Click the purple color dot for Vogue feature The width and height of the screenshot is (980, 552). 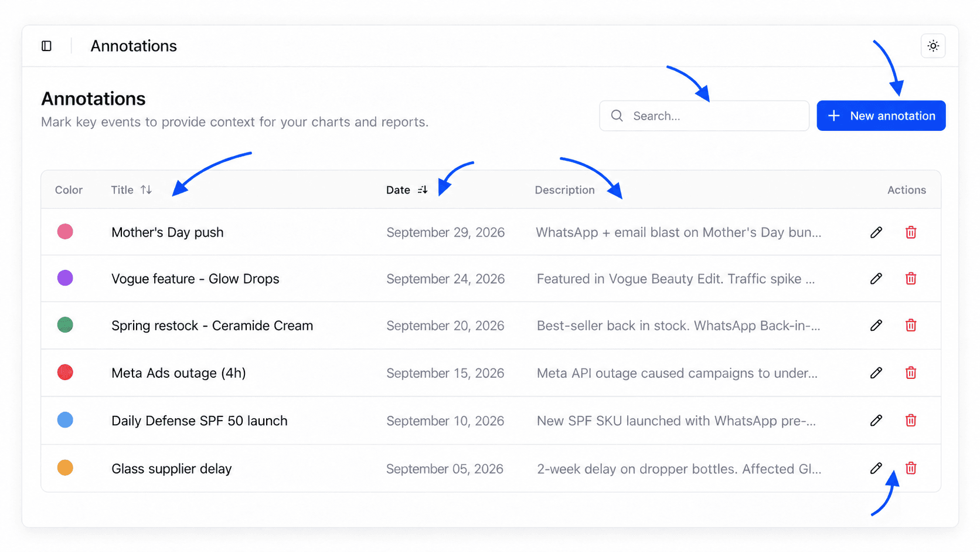click(65, 278)
